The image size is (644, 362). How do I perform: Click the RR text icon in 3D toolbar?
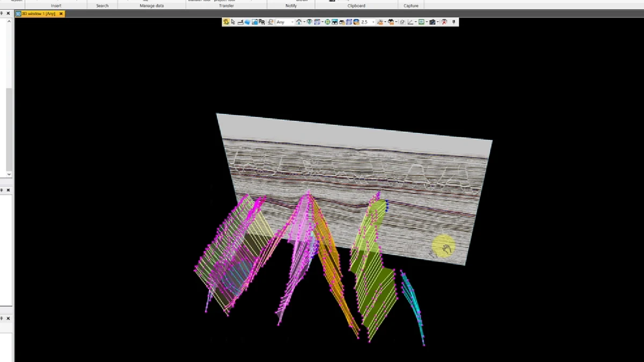[262, 22]
